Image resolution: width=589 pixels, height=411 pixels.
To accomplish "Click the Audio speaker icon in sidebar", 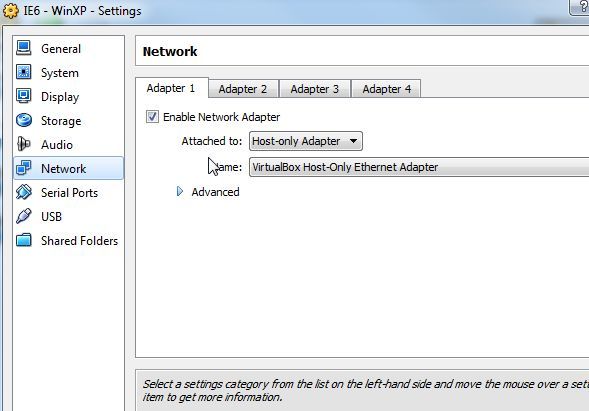I will click(x=24, y=144).
